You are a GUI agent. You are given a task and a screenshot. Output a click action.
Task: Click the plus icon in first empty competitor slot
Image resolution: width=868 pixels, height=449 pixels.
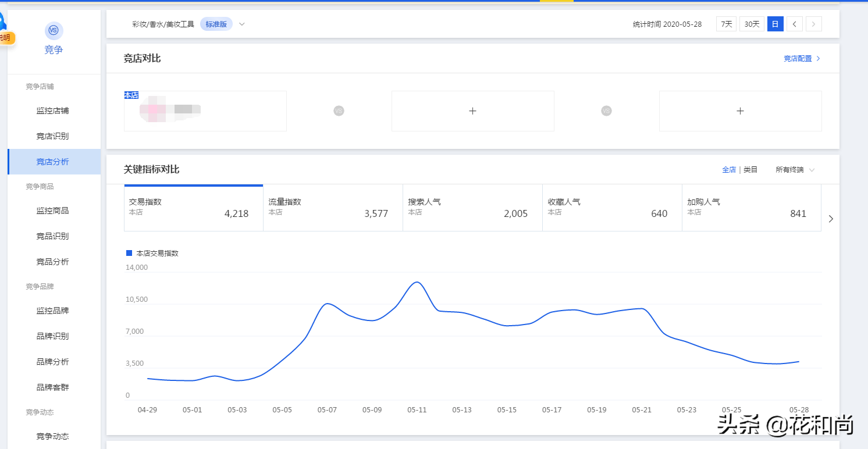472,111
